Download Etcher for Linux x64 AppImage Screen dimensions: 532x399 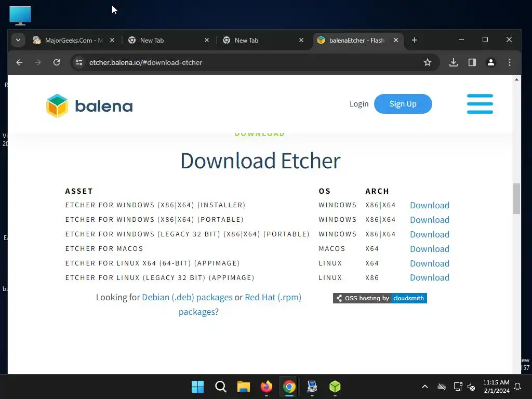pos(430,263)
